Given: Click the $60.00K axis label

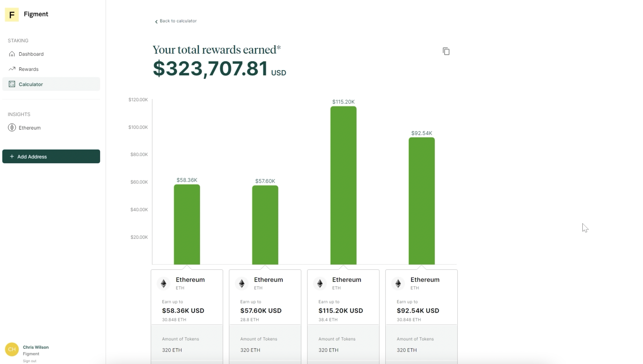Looking at the screenshot, I should point(139,182).
